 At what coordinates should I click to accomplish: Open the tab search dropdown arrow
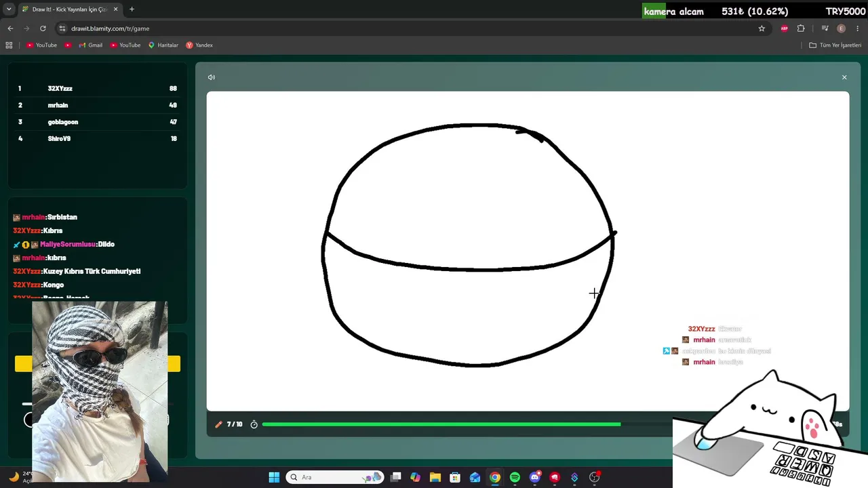pyautogui.click(x=9, y=9)
